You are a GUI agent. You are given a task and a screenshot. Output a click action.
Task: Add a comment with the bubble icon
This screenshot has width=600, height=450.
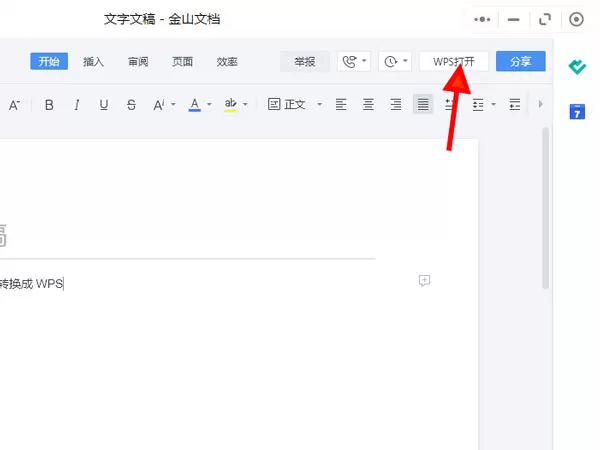pyautogui.click(x=424, y=280)
